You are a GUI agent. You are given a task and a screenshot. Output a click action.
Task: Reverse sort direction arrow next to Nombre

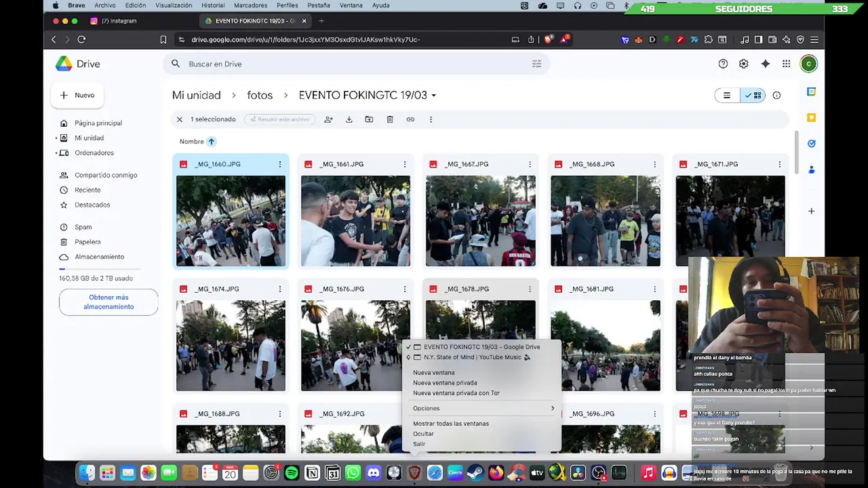coord(211,142)
